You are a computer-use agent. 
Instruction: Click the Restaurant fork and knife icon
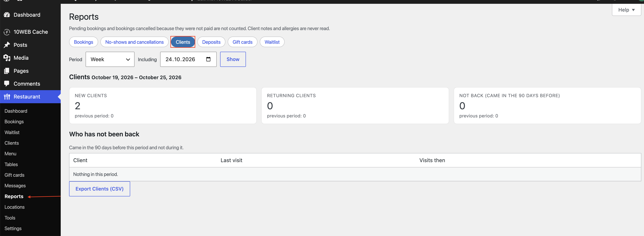pyautogui.click(x=7, y=97)
